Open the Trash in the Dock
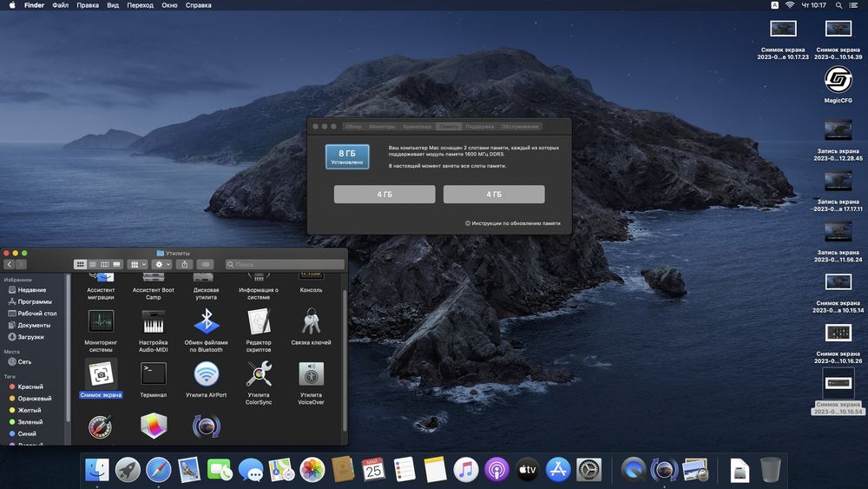Image resolution: width=868 pixels, height=489 pixels. point(770,470)
